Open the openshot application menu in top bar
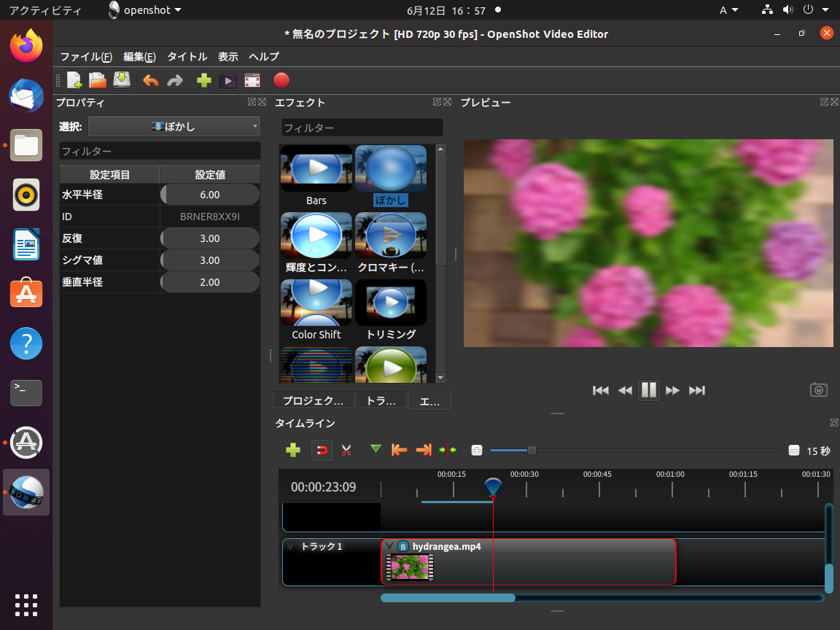 [x=144, y=10]
